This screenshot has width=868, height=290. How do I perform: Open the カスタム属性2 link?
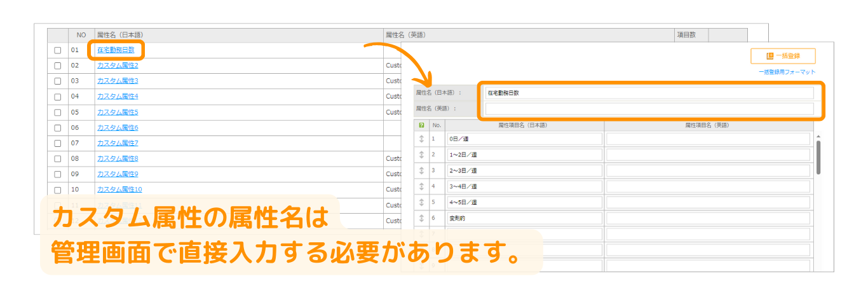pyautogui.click(x=118, y=66)
